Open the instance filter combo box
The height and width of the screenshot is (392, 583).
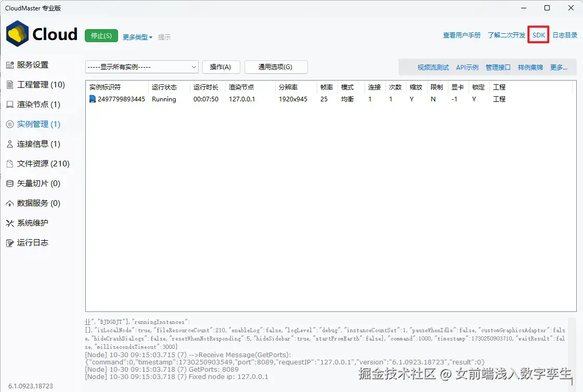pos(141,67)
